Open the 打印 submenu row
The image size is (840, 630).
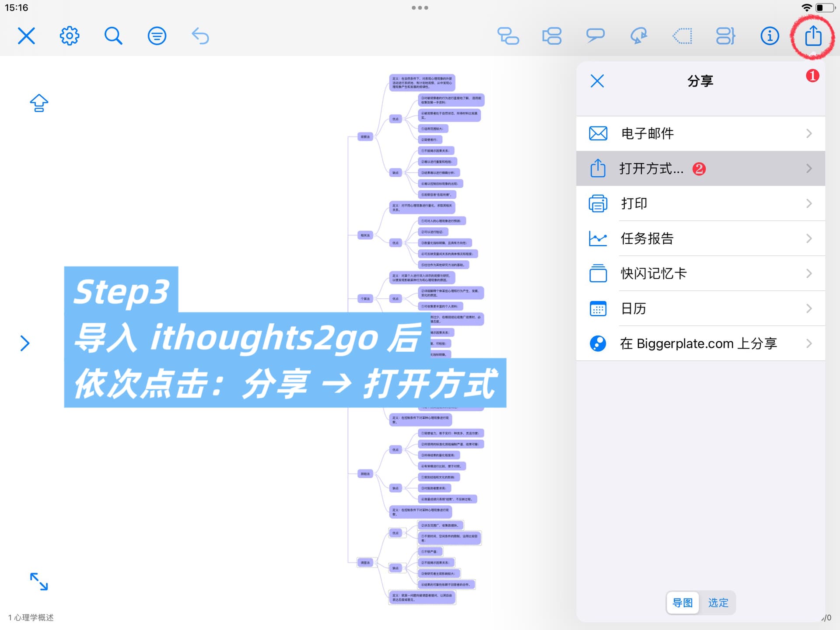pyautogui.click(x=700, y=203)
